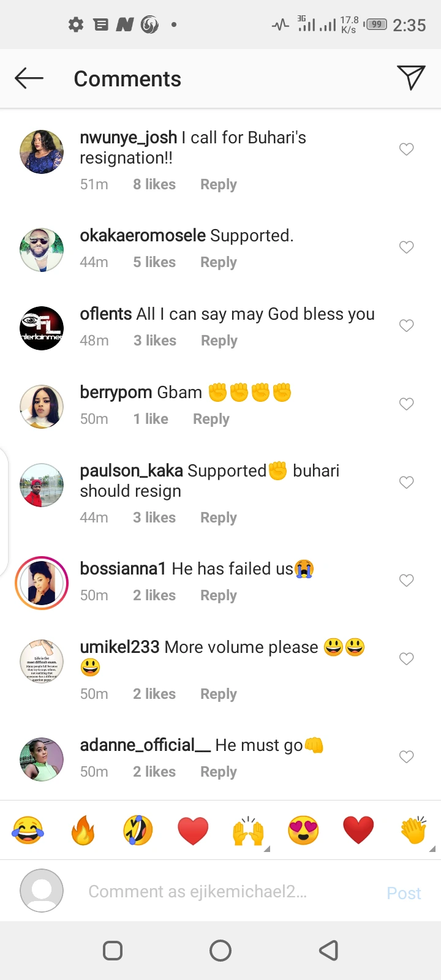Open bossianna1's story avatar ring
The width and height of the screenshot is (441, 980).
(x=42, y=583)
